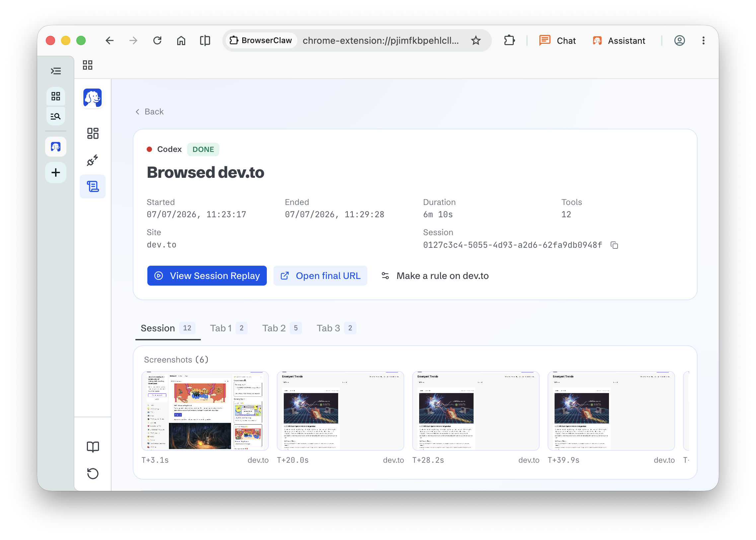The height and width of the screenshot is (540, 756).
Task: Bookmark this page with the star
Action: (476, 40)
